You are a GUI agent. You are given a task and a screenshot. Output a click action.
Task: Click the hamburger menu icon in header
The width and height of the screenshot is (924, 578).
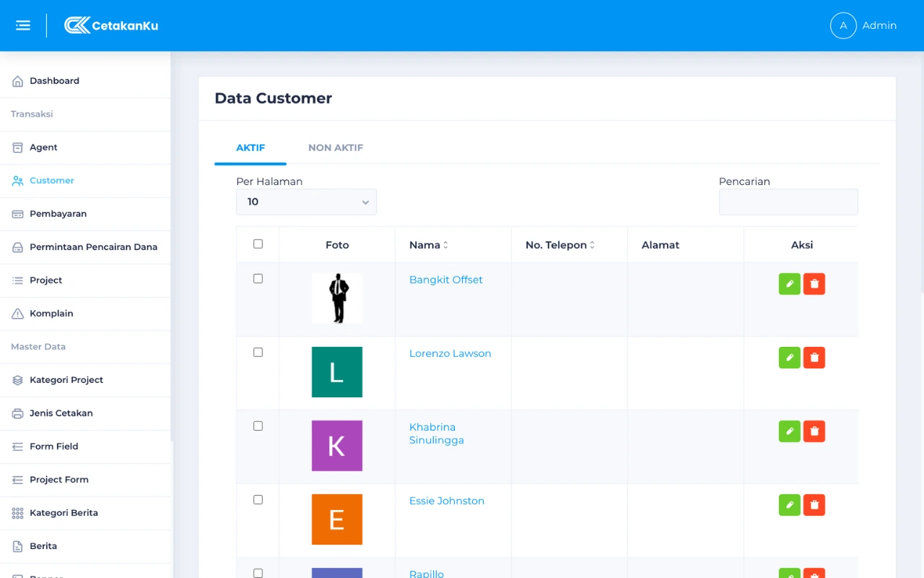(x=23, y=25)
